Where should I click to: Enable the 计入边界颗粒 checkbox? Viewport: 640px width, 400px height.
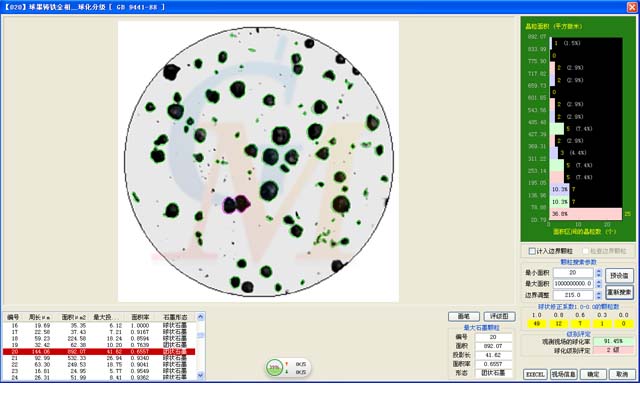[x=532, y=251]
